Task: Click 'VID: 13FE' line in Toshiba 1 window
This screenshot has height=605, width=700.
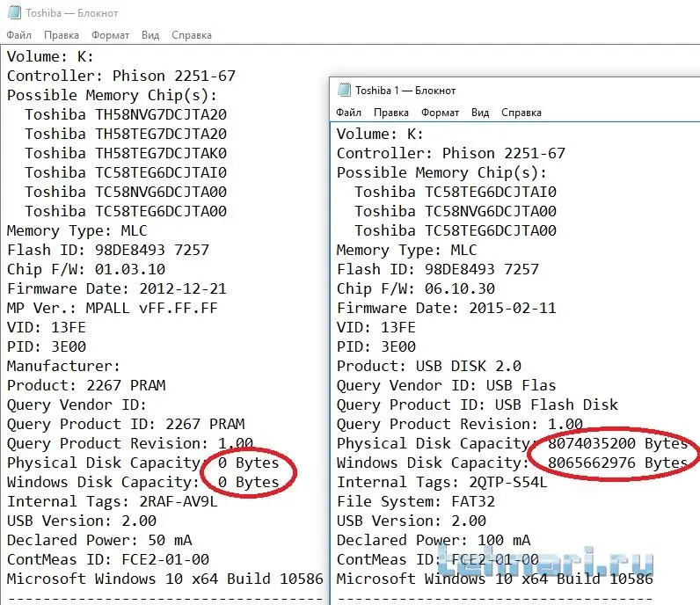Action: pyautogui.click(x=376, y=328)
